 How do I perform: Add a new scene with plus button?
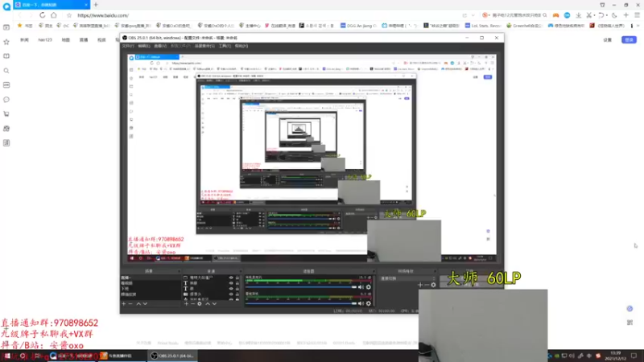(124, 304)
